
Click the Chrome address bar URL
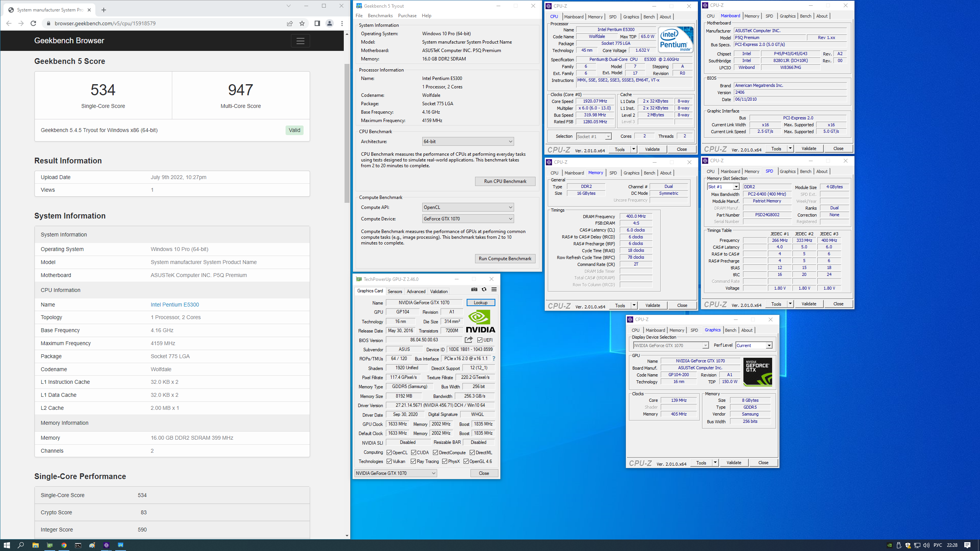click(105, 23)
